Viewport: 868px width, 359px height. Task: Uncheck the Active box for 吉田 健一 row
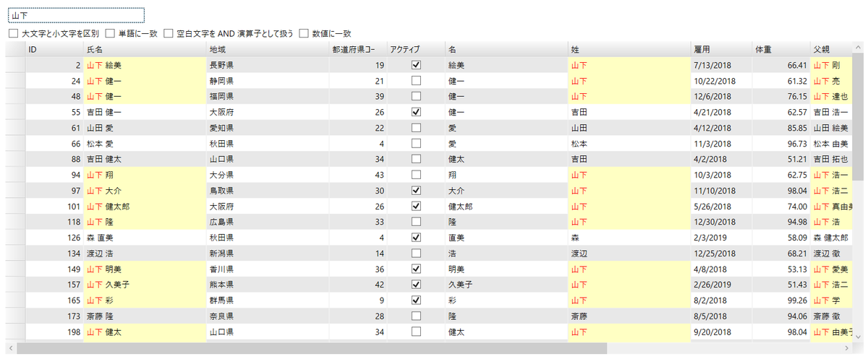pos(416,112)
